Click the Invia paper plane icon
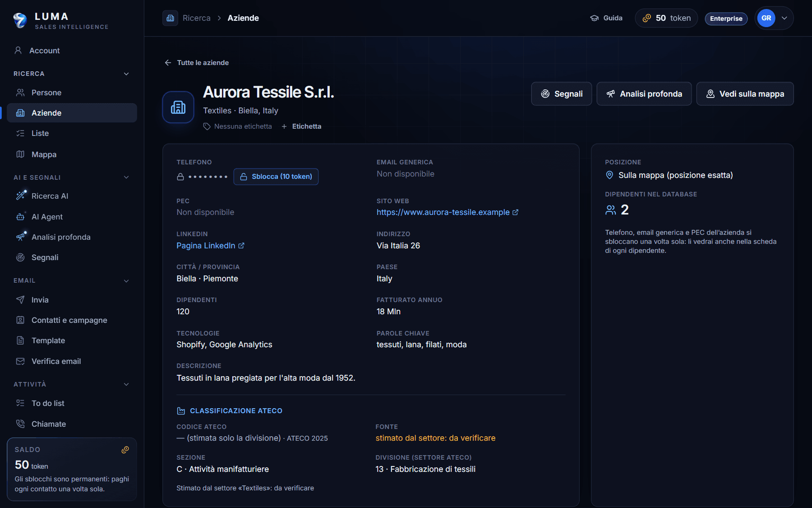This screenshot has height=508, width=812. coord(20,300)
